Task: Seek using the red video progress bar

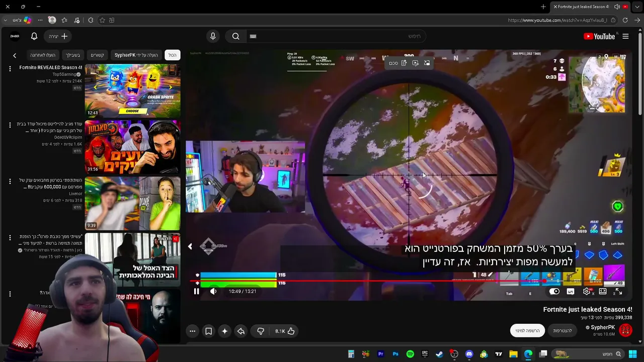Action: tap(410, 282)
